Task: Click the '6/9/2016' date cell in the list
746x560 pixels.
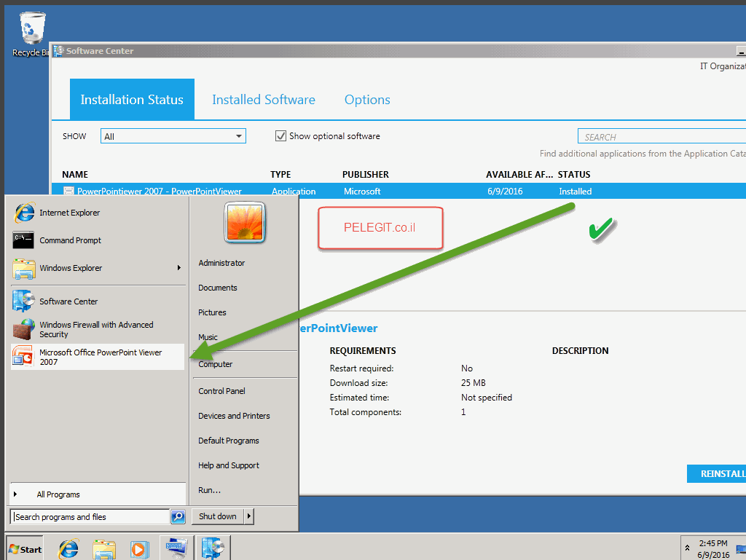Action: point(505,191)
